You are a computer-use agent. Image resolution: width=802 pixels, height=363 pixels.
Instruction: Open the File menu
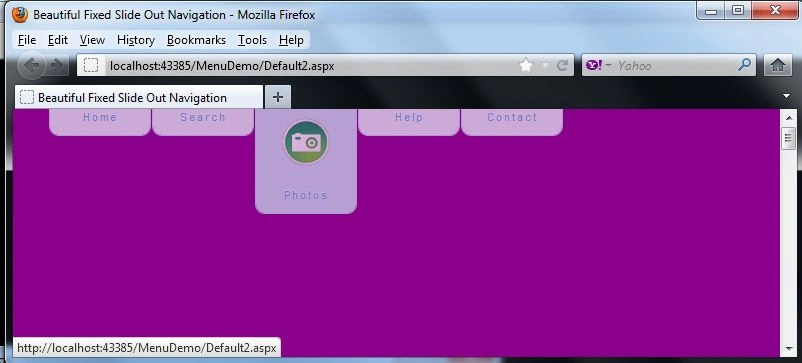tap(27, 40)
